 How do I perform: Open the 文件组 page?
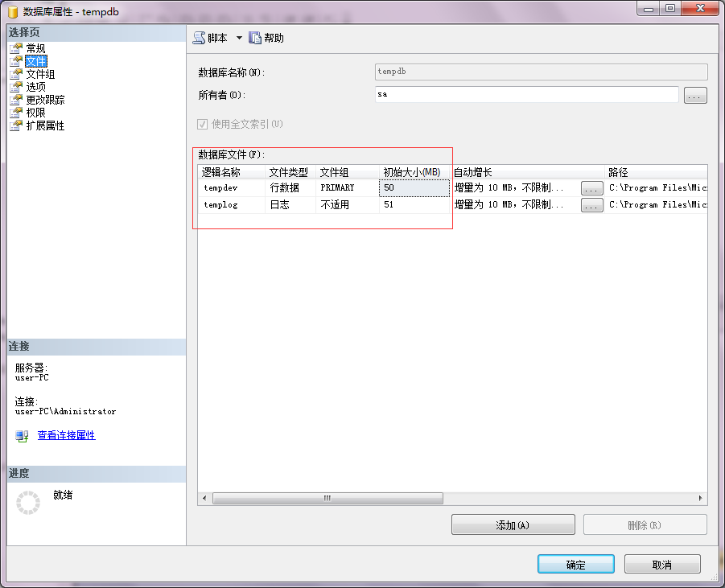(x=40, y=74)
